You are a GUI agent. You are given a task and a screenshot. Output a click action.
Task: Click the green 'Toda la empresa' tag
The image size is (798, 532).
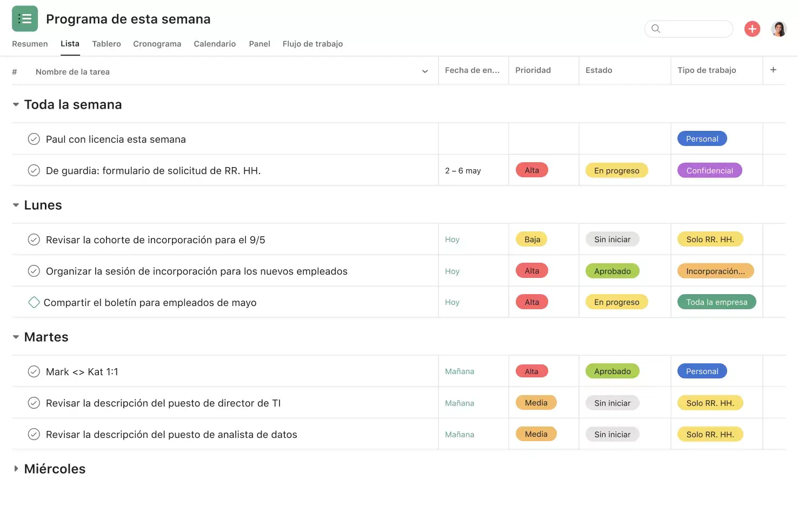pos(716,302)
